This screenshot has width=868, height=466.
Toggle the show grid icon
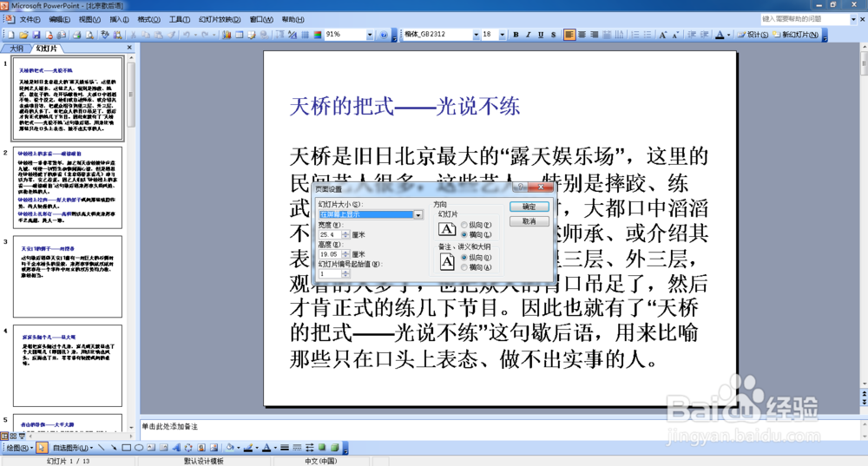pyautogui.click(x=305, y=35)
